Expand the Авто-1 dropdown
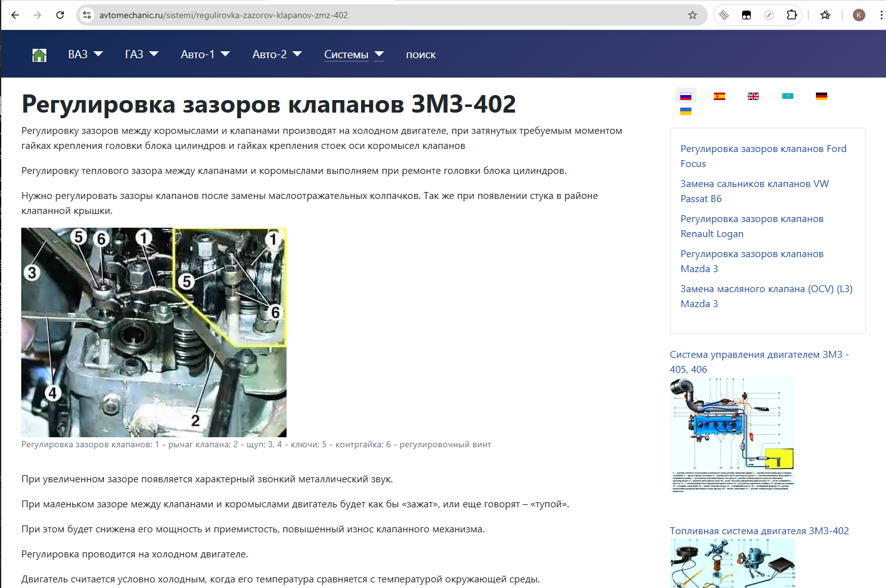Image resolution: width=886 pixels, height=588 pixels. 205,54
